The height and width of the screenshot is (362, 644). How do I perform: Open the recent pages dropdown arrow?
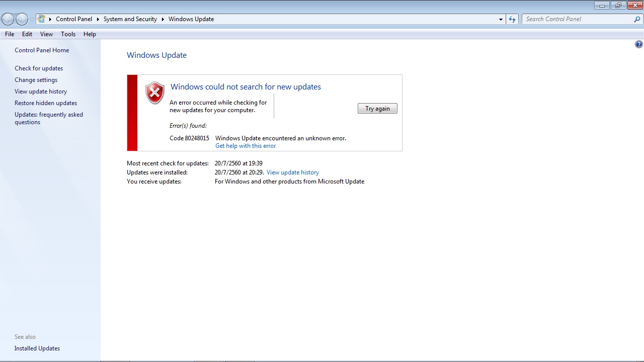32,19
